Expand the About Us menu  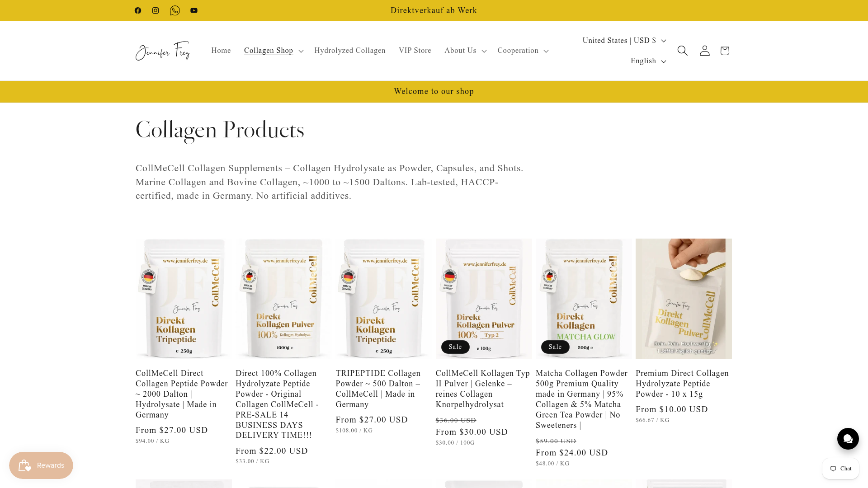465,51
